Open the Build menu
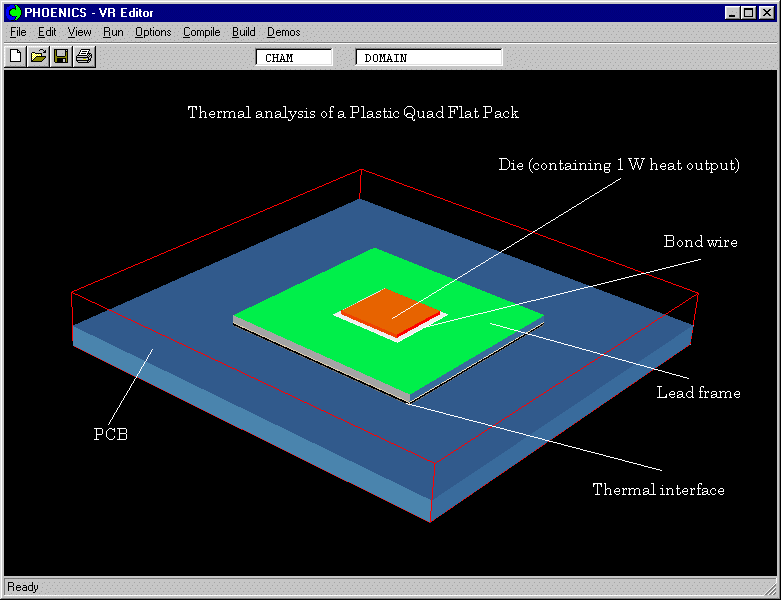781x600 pixels. [x=243, y=32]
